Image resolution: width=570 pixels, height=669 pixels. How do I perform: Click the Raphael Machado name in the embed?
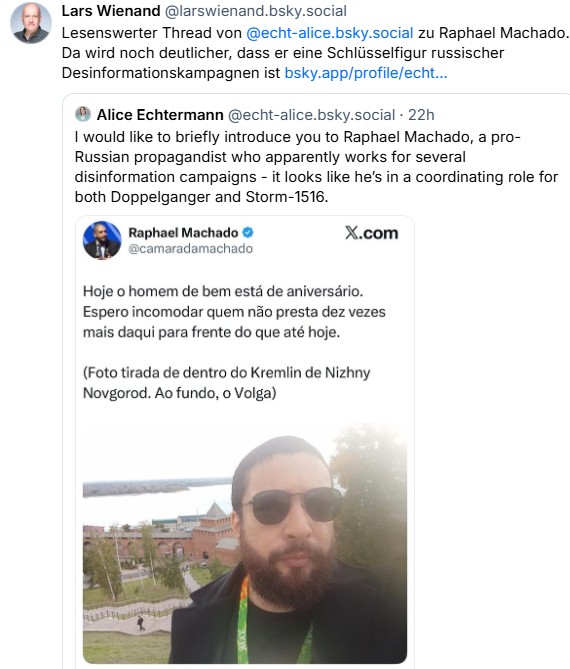click(x=183, y=233)
